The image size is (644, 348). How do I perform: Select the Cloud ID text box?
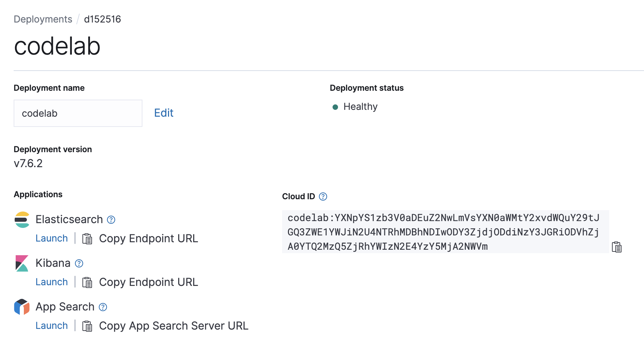pyautogui.click(x=443, y=232)
